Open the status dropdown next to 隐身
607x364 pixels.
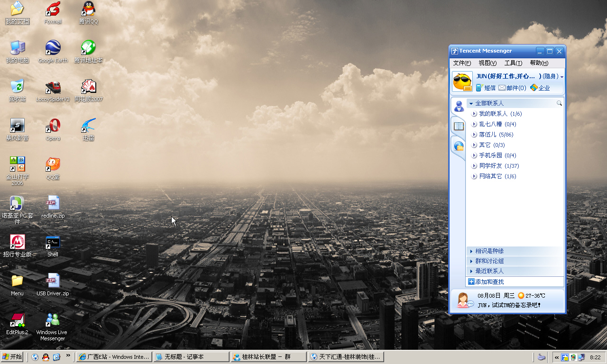562,77
